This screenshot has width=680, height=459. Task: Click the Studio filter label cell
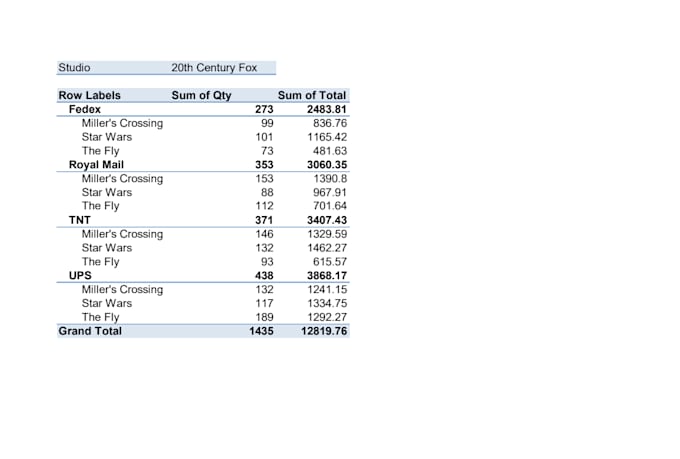click(74, 68)
